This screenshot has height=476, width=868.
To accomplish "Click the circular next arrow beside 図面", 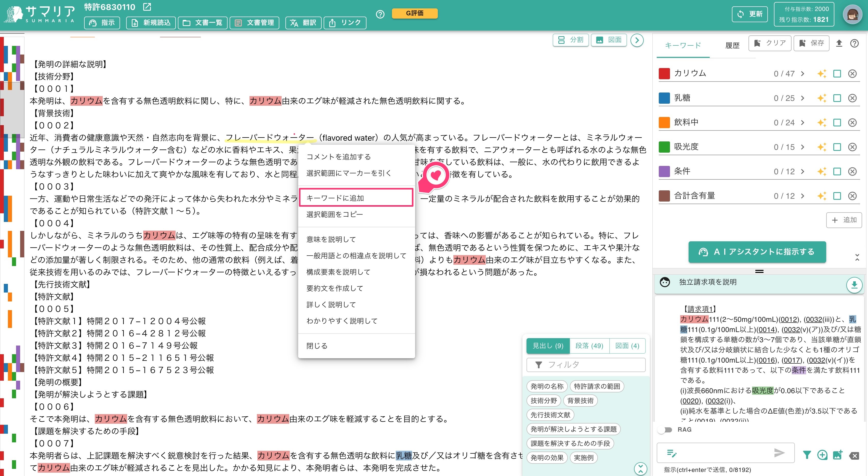I will pos(637,40).
